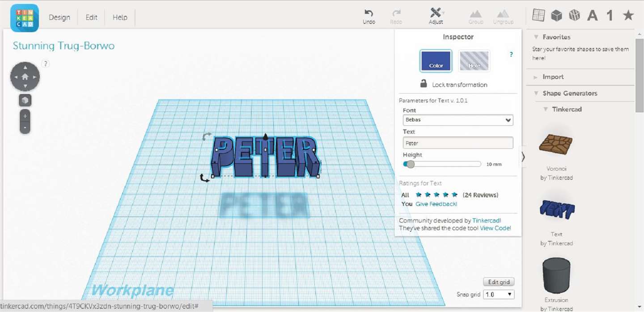644x312 pixels.
Task: Open the Bebas font dropdown
Action: pyautogui.click(x=458, y=120)
